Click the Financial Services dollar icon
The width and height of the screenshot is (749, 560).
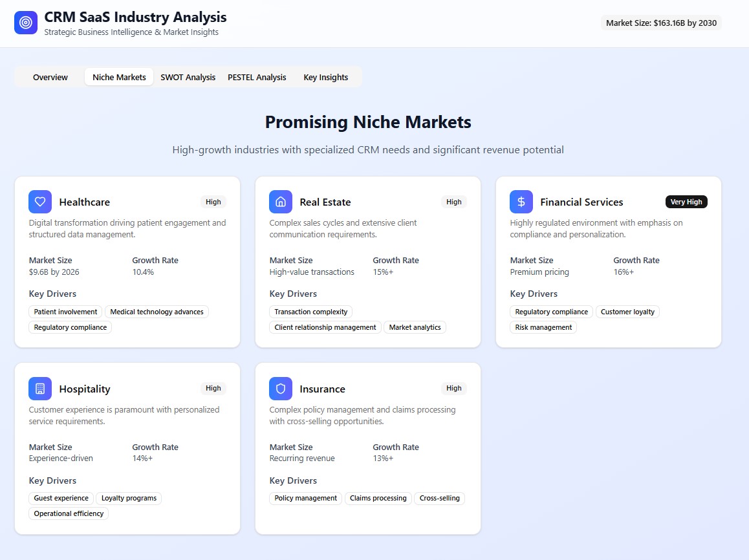point(521,202)
